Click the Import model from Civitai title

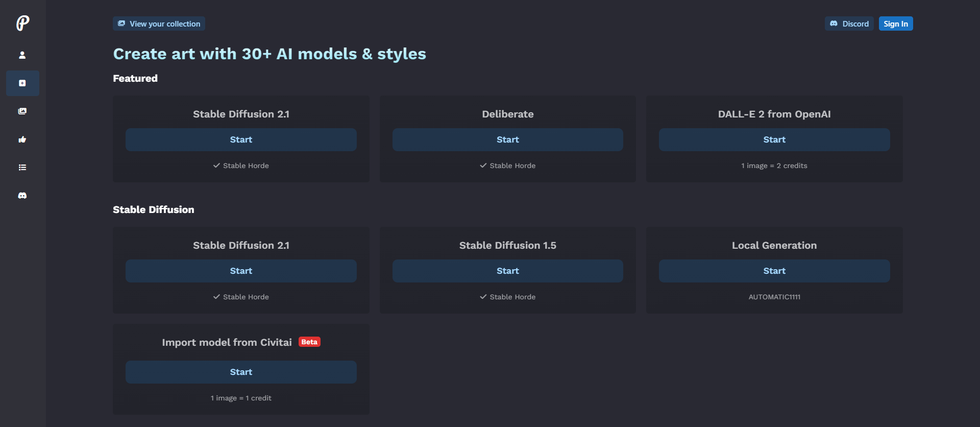pyautogui.click(x=227, y=342)
